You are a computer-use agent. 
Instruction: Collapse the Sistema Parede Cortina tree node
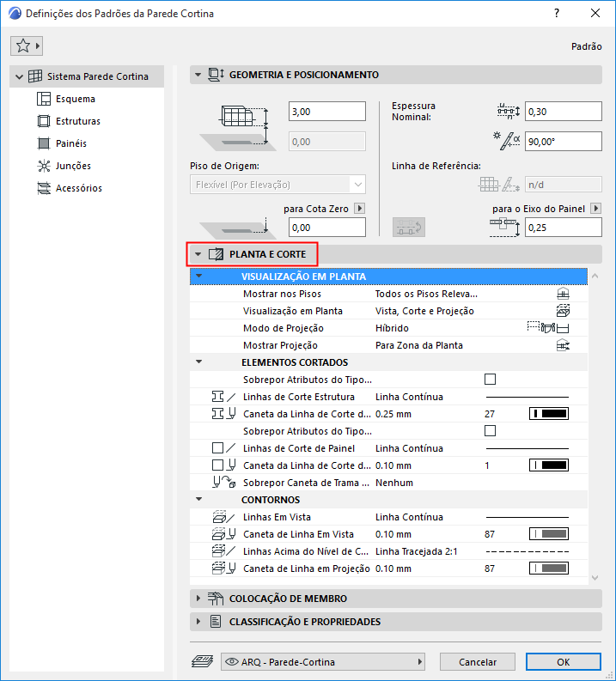pyautogui.click(x=19, y=77)
